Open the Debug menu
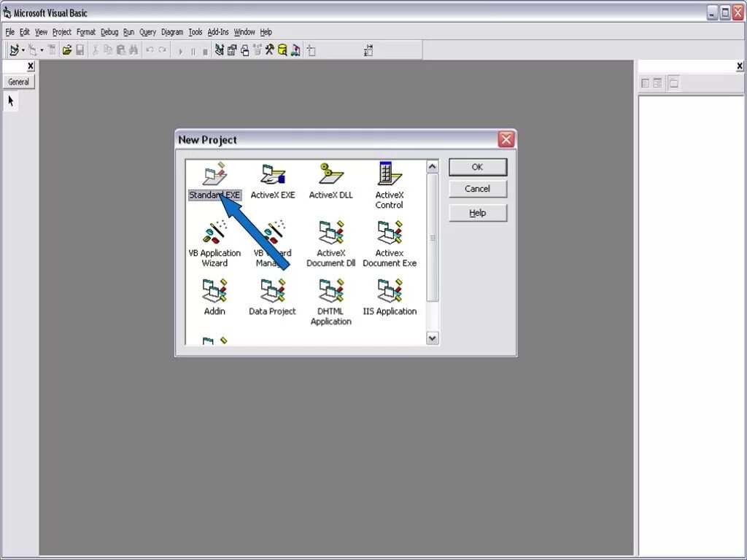The image size is (747, 560). point(109,32)
